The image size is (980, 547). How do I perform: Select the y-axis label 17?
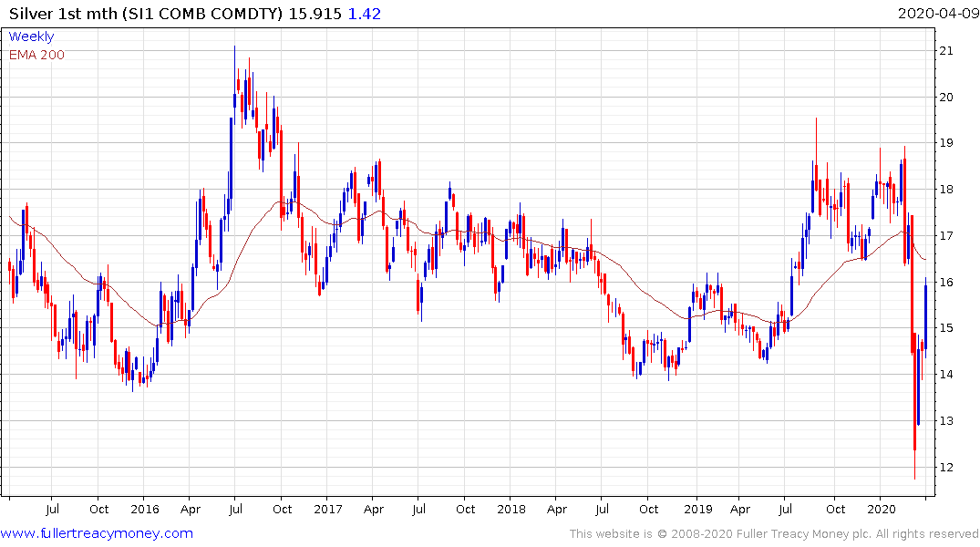[946, 236]
